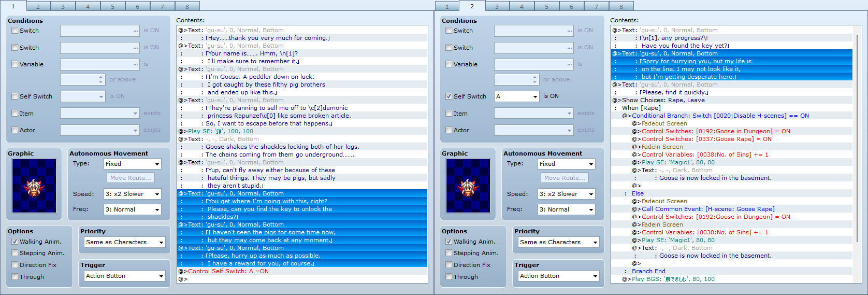Click the variable value stepper in right panel
Viewport: 868px width, 295px height.
click(535, 79)
